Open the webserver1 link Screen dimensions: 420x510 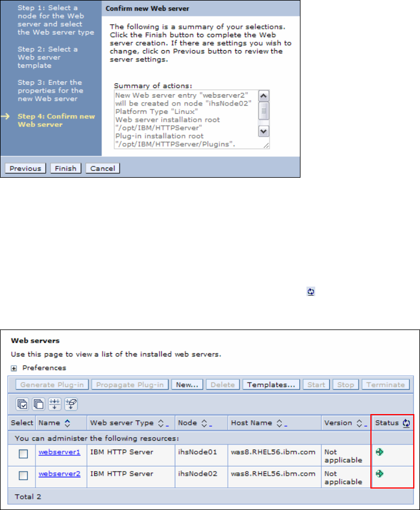(59, 452)
